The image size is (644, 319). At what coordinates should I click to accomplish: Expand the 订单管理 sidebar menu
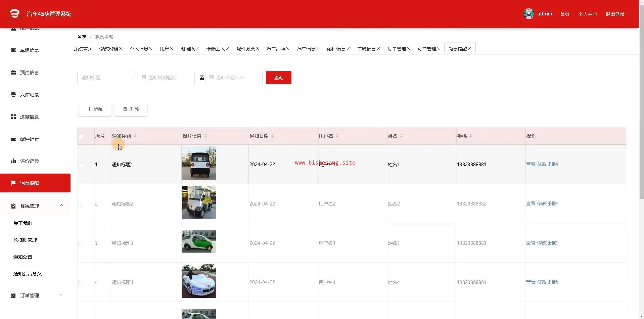click(61, 295)
